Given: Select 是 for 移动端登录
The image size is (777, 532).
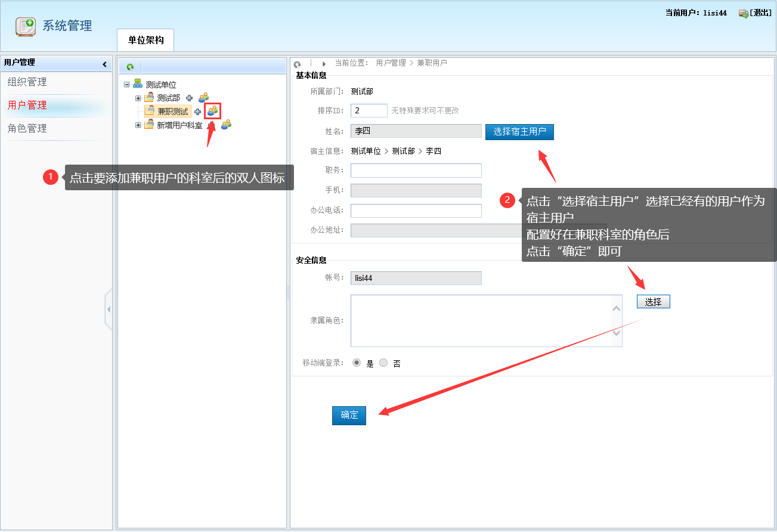Looking at the screenshot, I should pos(357,363).
